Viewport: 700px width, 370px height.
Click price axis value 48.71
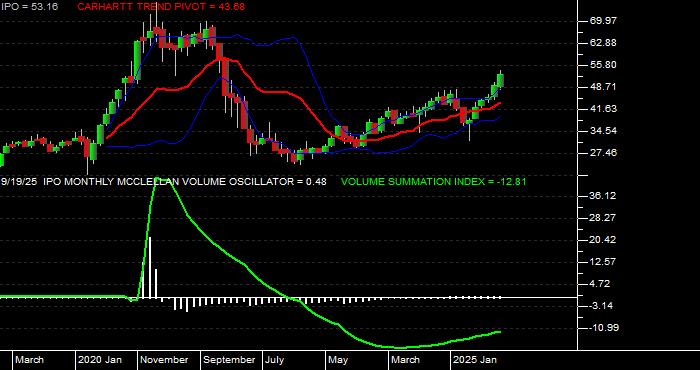click(x=603, y=87)
